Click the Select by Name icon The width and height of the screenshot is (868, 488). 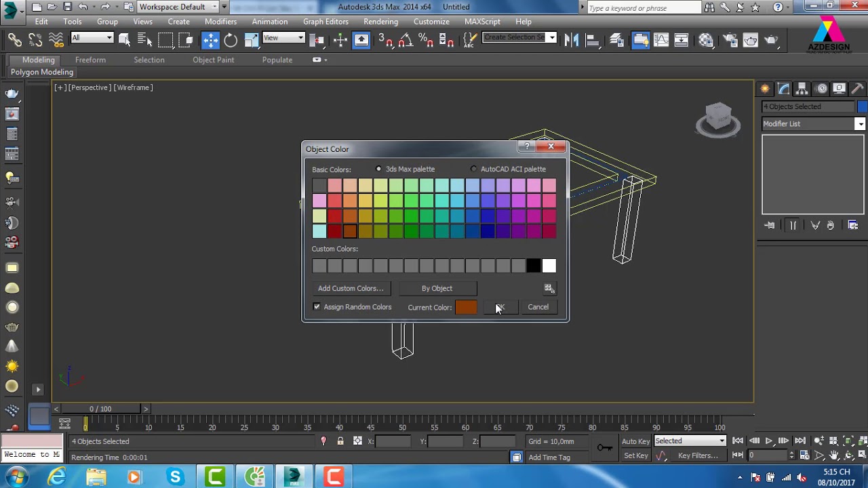[144, 40]
